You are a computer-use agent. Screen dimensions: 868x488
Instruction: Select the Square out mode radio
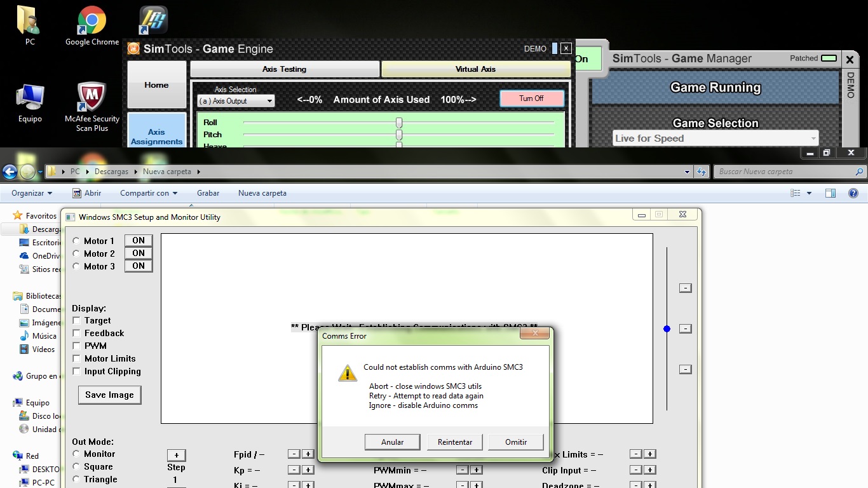pos(76,466)
